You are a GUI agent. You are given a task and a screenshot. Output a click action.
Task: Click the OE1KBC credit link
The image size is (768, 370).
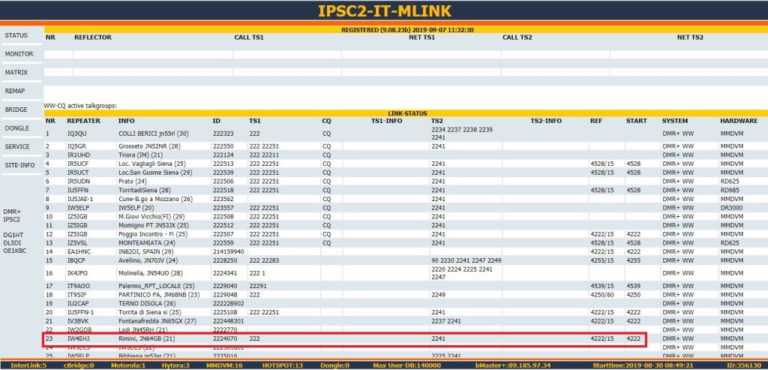15,250
